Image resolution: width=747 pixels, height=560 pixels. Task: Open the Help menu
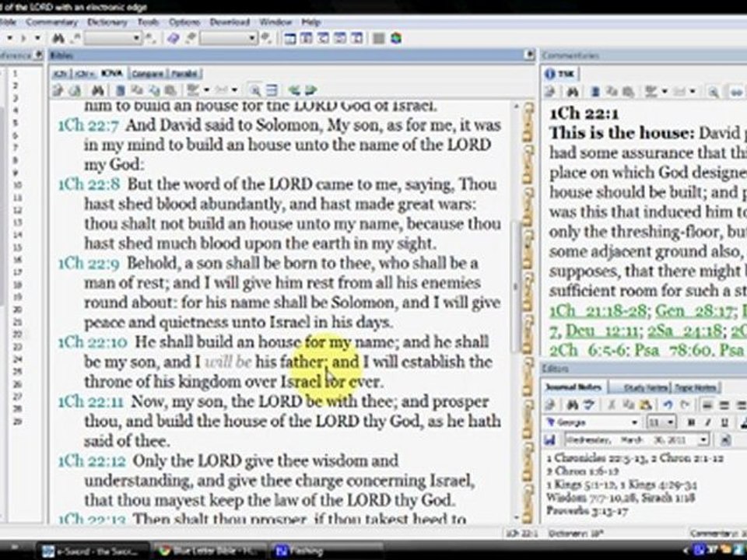310,23
